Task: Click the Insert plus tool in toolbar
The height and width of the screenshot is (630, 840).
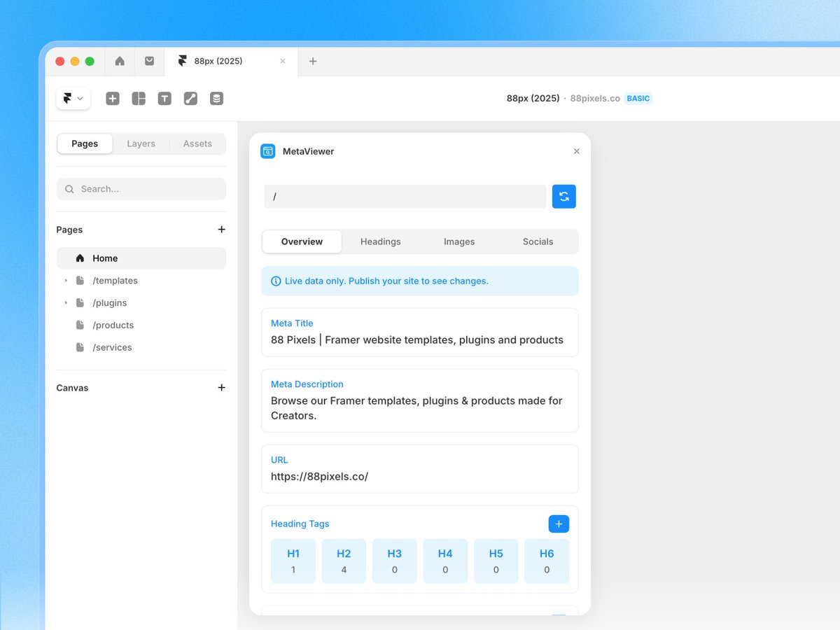Action: click(113, 99)
